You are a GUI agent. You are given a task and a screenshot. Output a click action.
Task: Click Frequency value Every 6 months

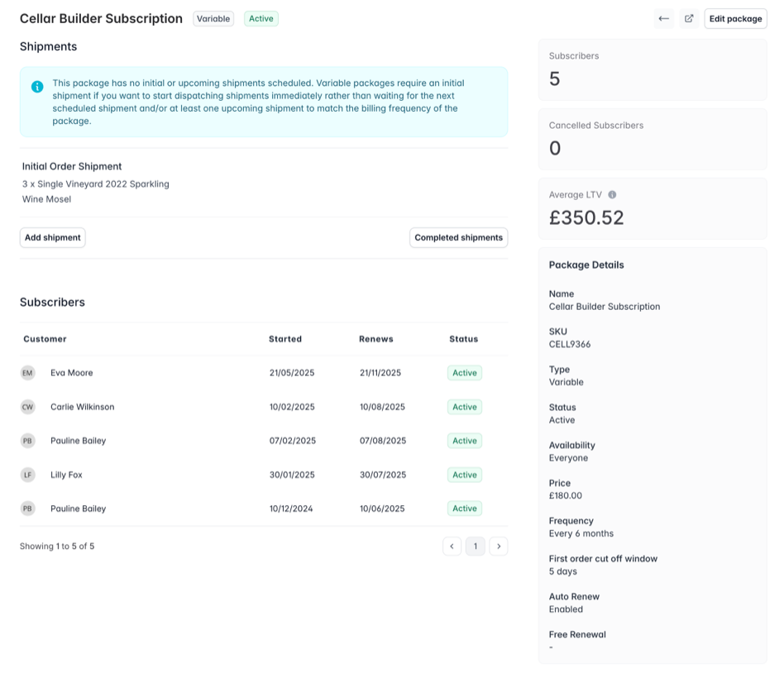[x=581, y=533]
